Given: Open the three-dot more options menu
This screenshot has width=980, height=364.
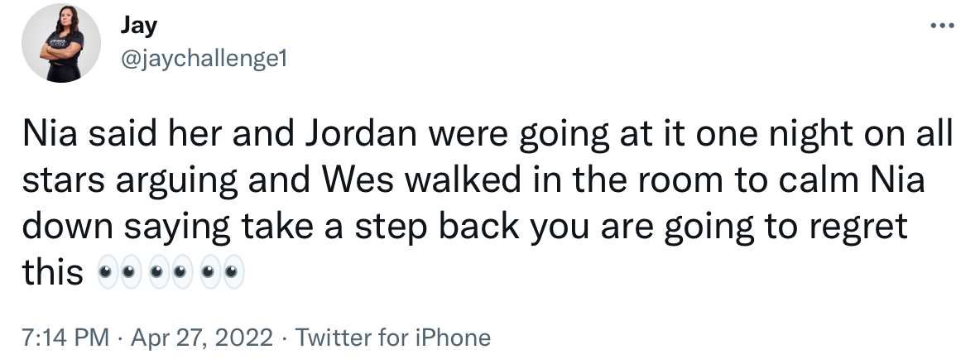Looking at the screenshot, I should (942, 26).
